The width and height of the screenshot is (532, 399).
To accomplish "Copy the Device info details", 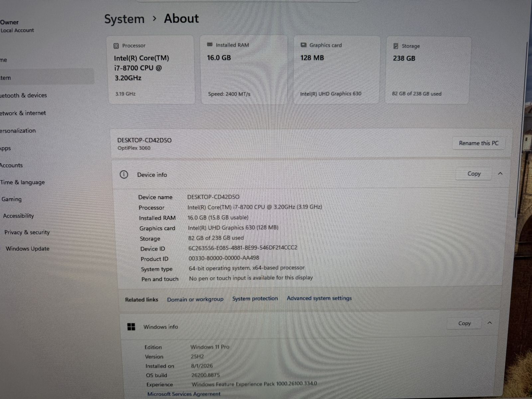I will pos(474,174).
